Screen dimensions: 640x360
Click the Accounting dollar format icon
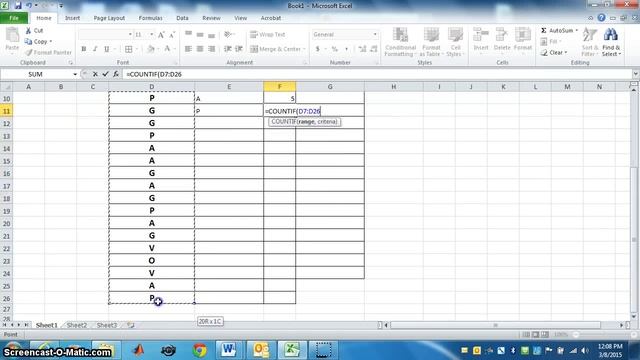318,49
